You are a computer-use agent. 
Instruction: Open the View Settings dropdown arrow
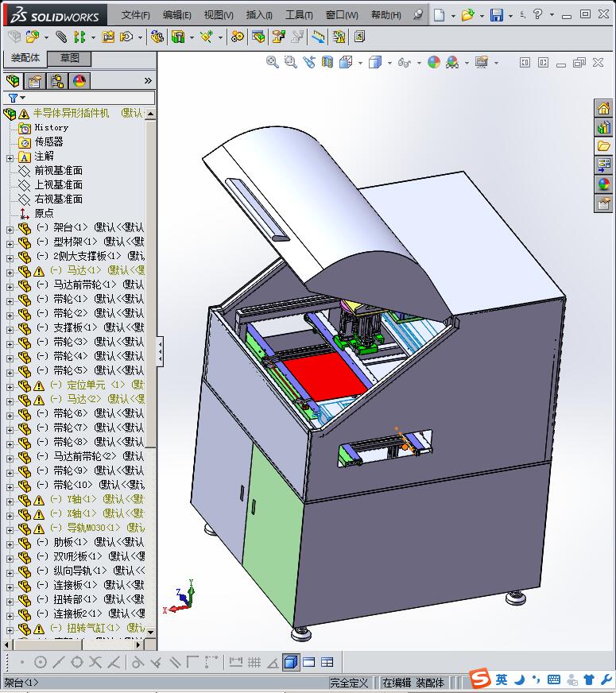tap(496, 64)
